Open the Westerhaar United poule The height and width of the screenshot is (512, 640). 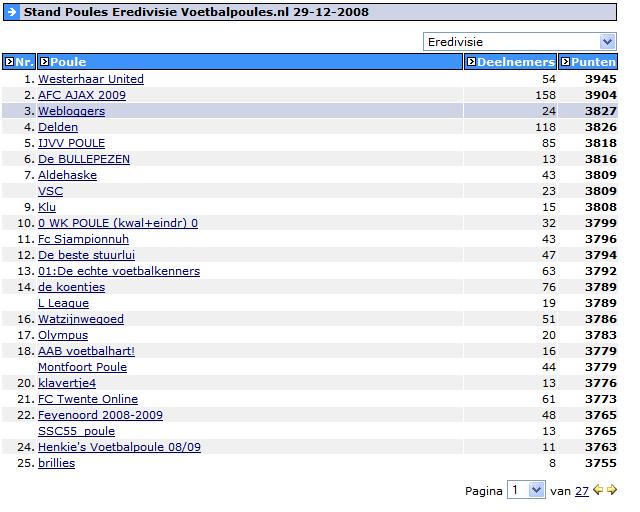(x=90, y=79)
